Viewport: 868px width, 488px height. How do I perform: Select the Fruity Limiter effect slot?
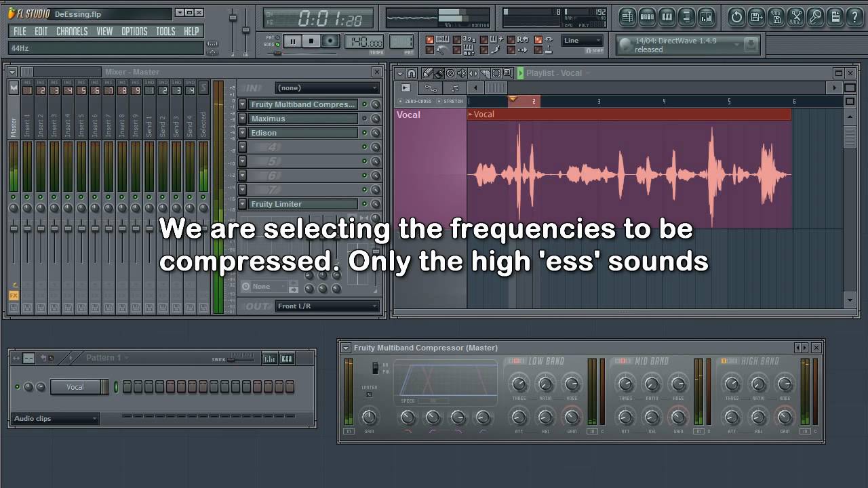coord(303,204)
